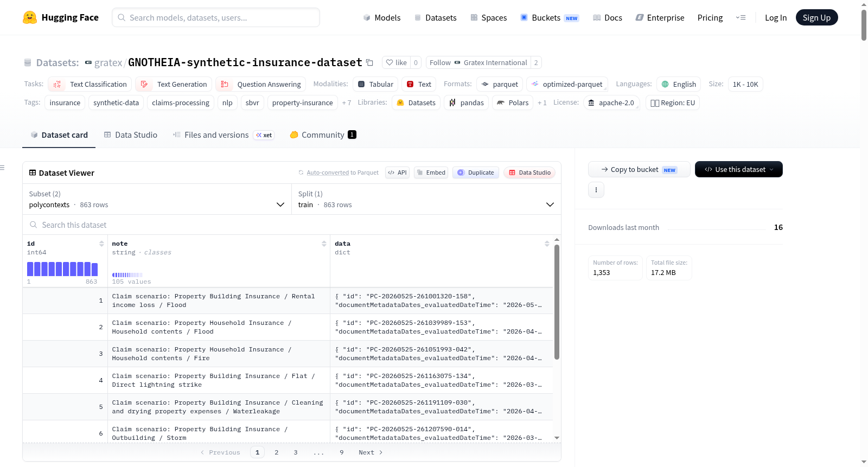Go to Spaces in the top navigation

coord(488,17)
